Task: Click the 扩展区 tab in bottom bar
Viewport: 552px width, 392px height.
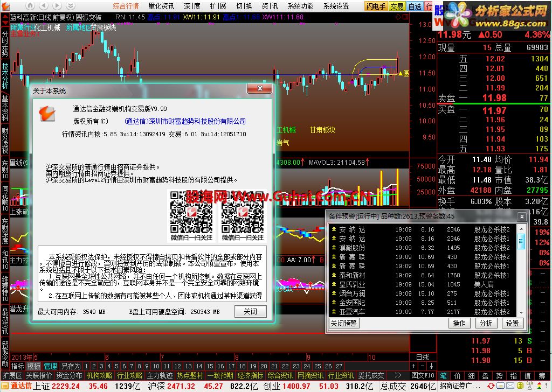Action: pos(12,375)
